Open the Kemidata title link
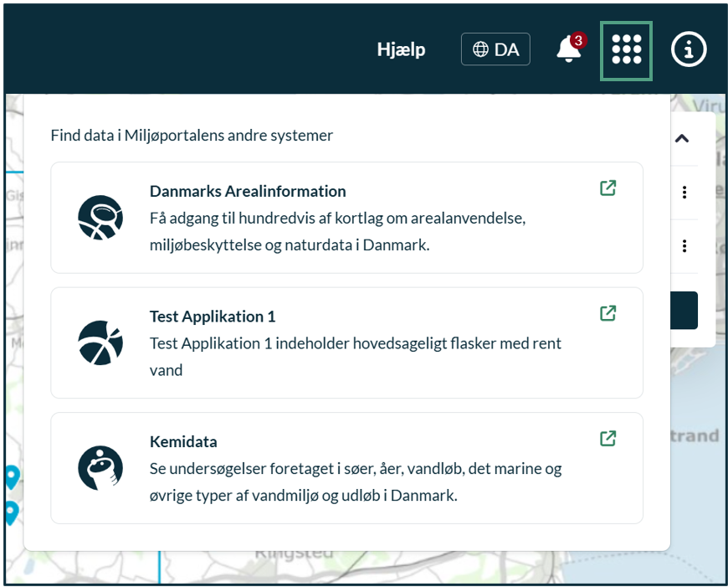The image size is (728, 587). point(183,441)
